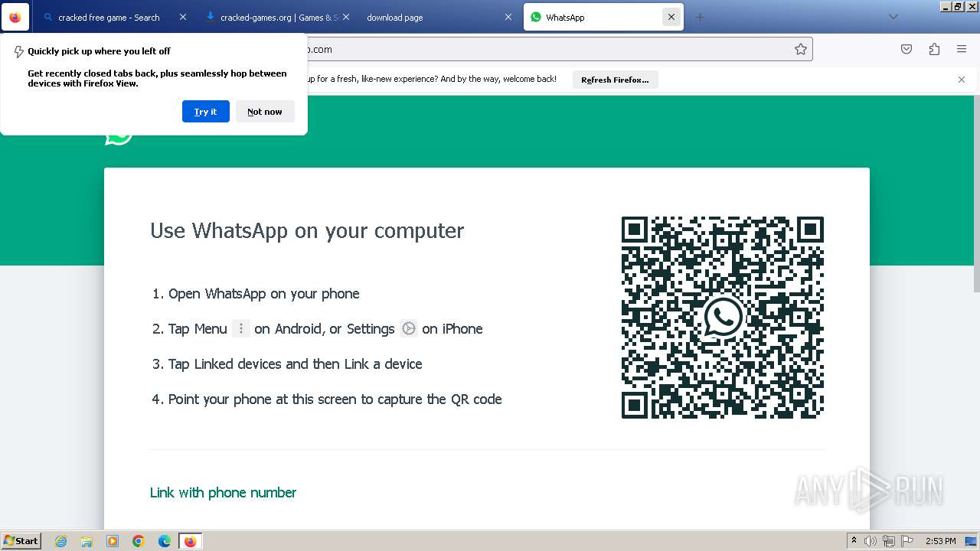The height and width of the screenshot is (551, 980).
Task: Open the Firefox View button
Action: point(15,17)
